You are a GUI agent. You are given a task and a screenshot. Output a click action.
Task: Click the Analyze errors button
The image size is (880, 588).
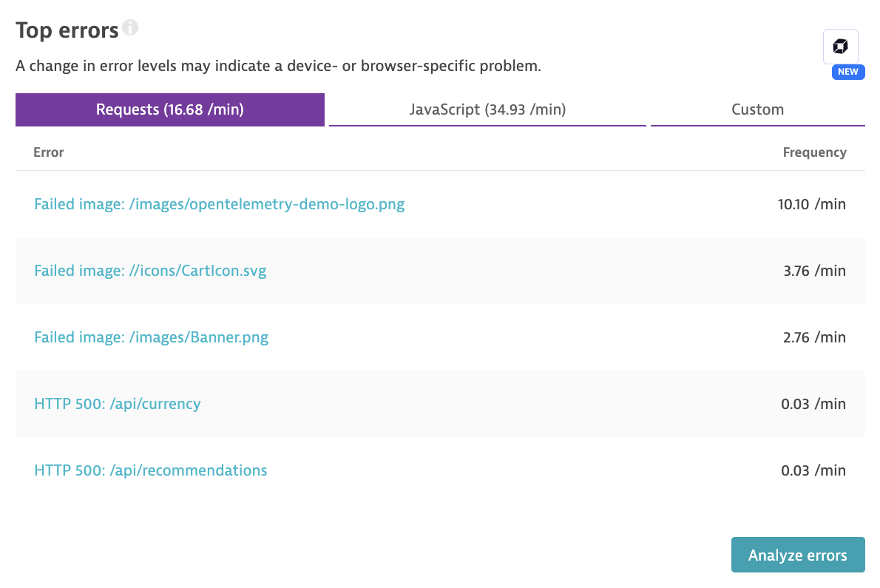[798, 555]
